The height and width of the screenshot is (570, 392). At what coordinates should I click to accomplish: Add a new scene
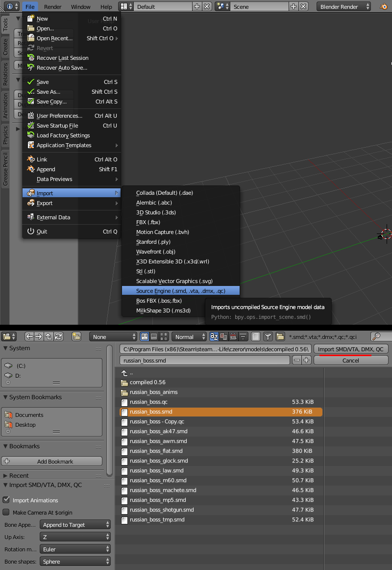(x=294, y=6)
